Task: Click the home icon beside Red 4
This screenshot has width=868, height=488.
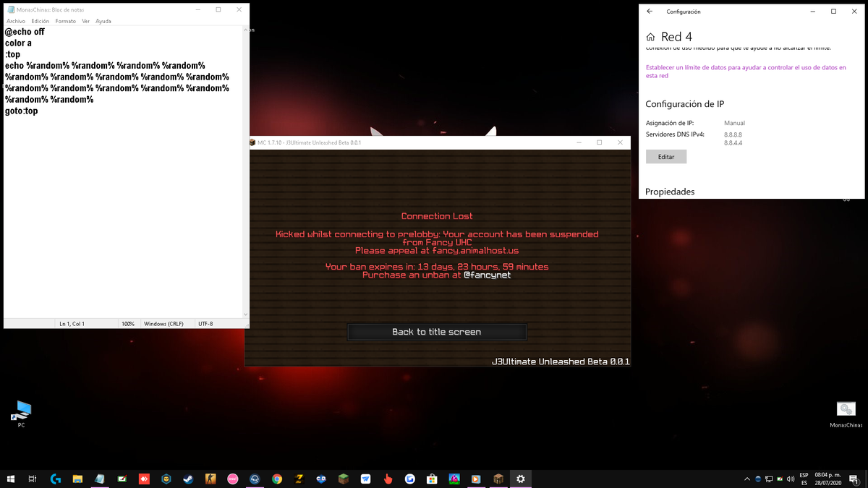Action: point(650,37)
